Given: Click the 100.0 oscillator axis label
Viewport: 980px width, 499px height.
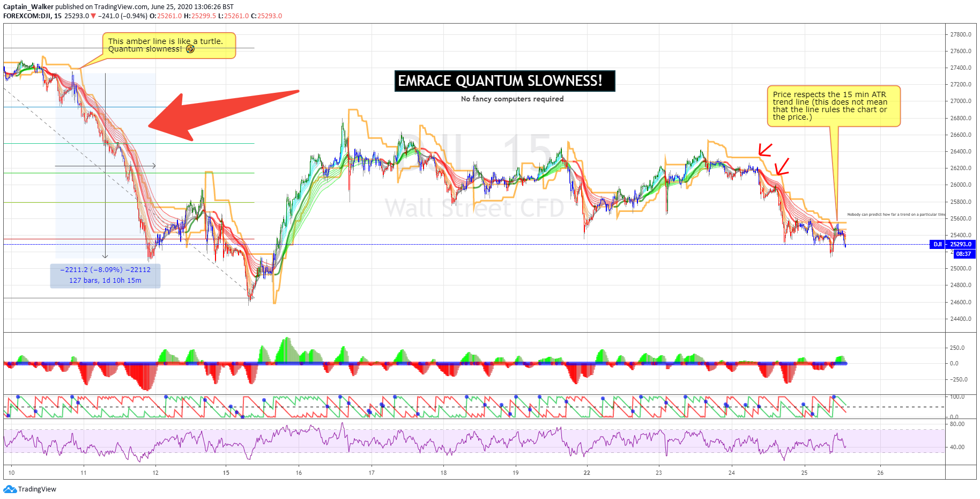Looking at the screenshot, I should [957, 397].
